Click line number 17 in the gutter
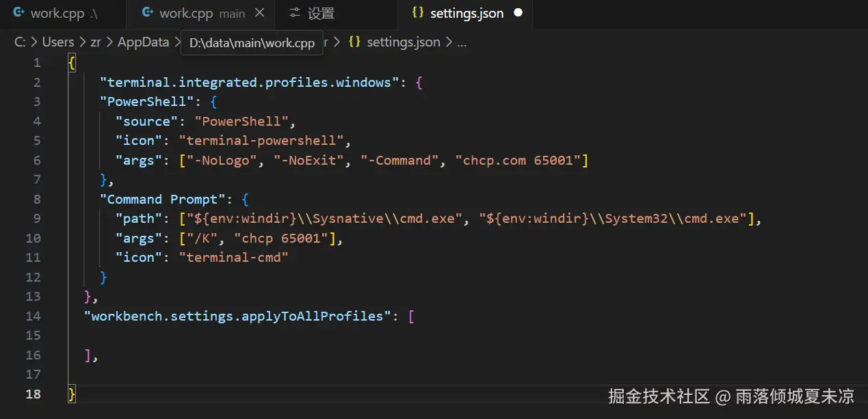 (33, 374)
